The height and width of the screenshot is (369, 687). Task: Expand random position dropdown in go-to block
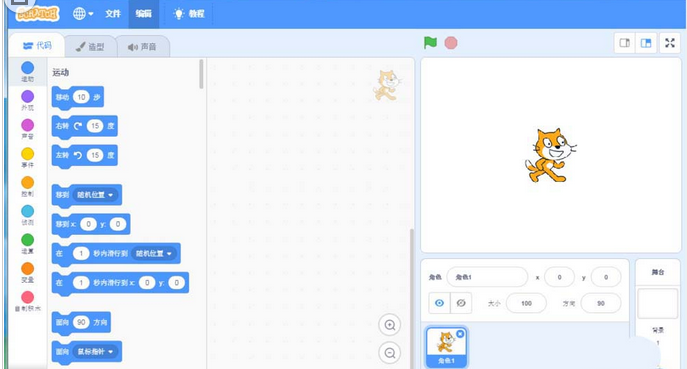click(x=95, y=195)
